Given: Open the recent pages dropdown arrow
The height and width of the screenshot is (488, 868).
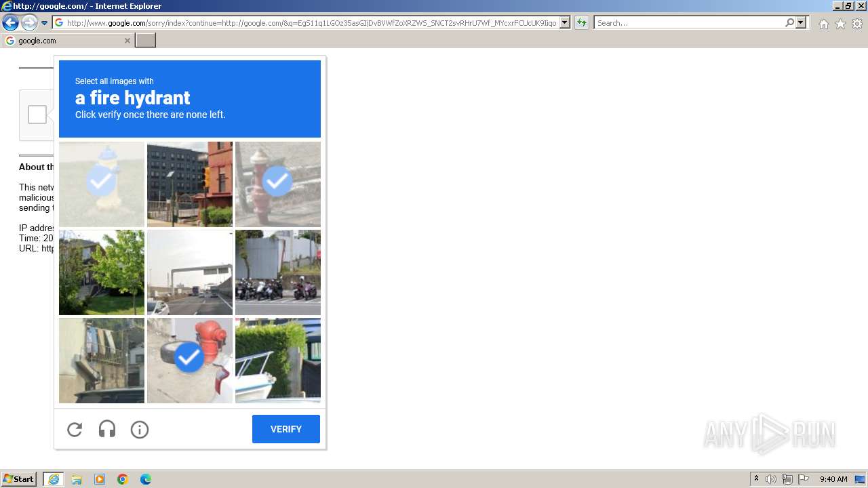Looking at the screenshot, I should pyautogui.click(x=45, y=23).
